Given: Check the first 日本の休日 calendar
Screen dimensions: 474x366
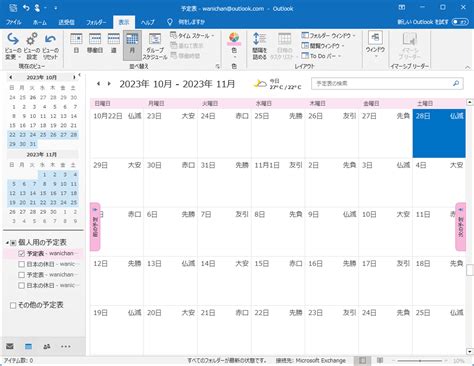Looking at the screenshot, I should click(x=21, y=264).
